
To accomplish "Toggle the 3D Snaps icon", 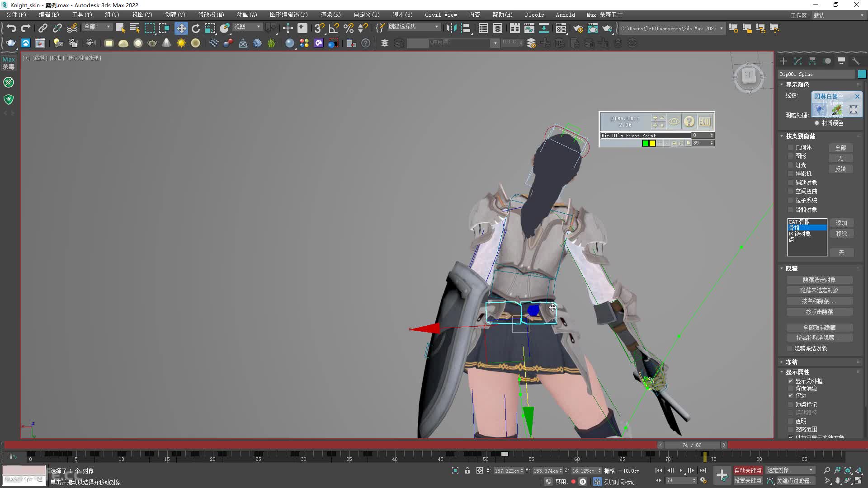I will pos(319,28).
